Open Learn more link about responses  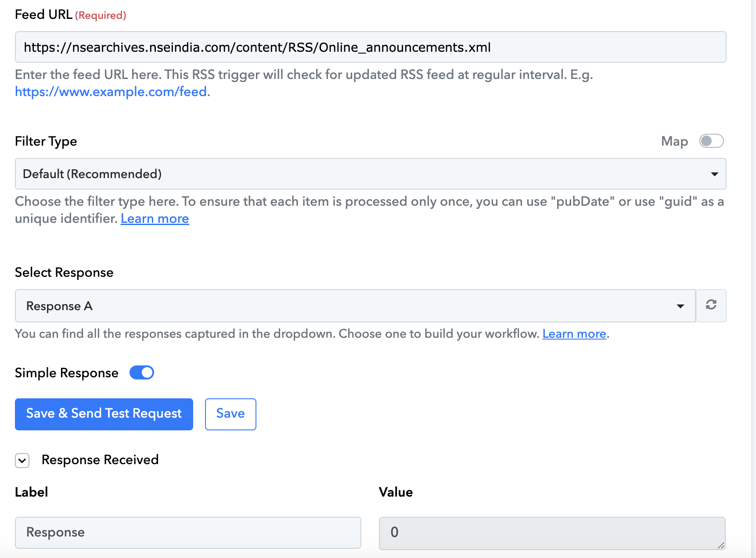(574, 334)
